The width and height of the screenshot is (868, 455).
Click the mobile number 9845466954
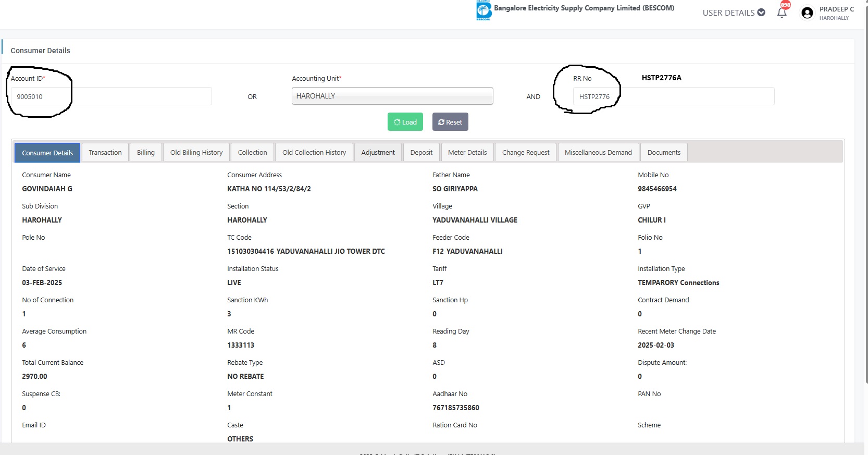pyautogui.click(x=657, y=189)
